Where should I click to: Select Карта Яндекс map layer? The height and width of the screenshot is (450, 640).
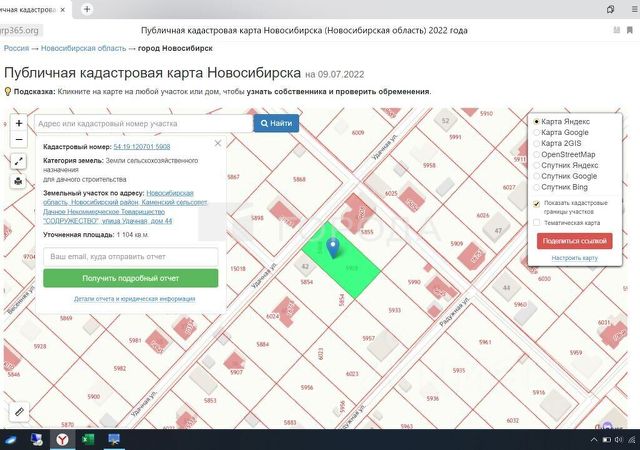562,121
